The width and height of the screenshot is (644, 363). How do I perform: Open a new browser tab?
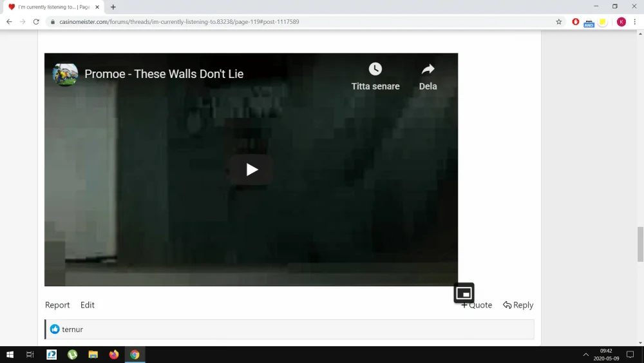113,7
